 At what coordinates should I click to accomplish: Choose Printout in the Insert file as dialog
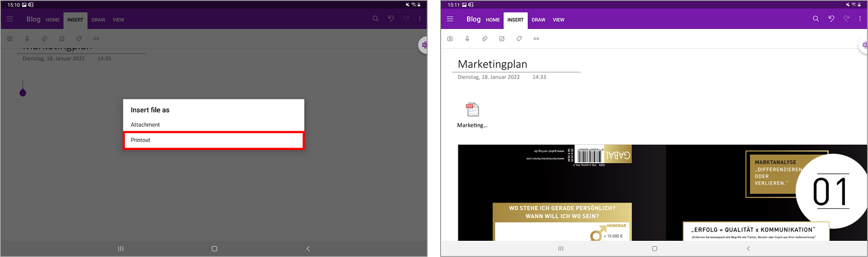214,140
